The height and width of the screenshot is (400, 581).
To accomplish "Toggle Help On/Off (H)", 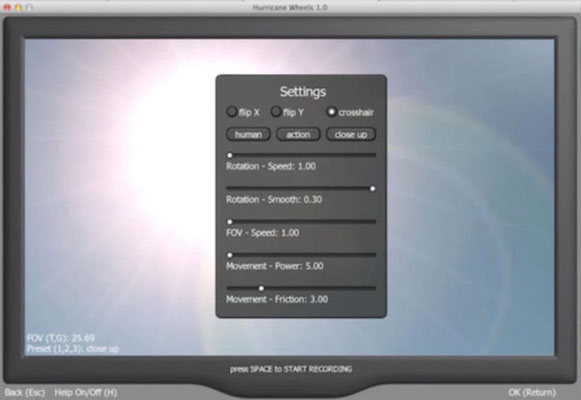I will [x=86, y=392].
